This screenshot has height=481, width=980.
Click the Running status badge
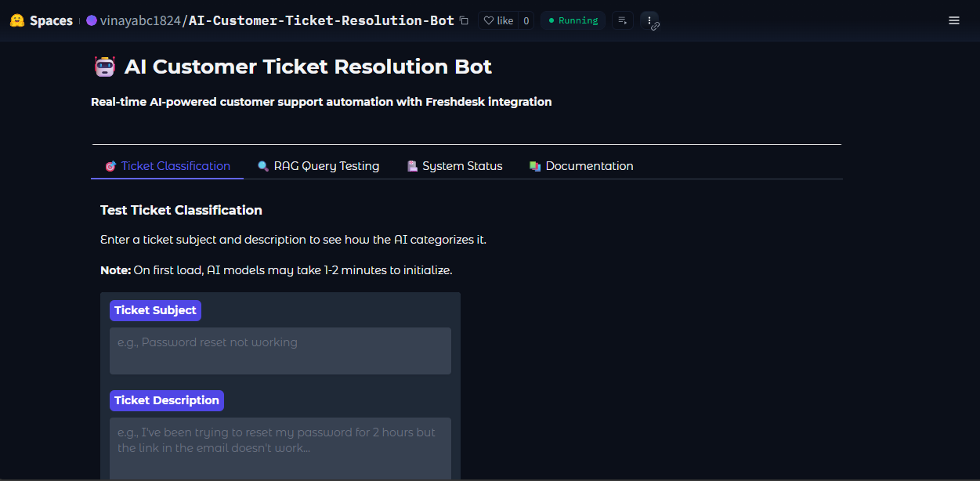click(573, 21)
